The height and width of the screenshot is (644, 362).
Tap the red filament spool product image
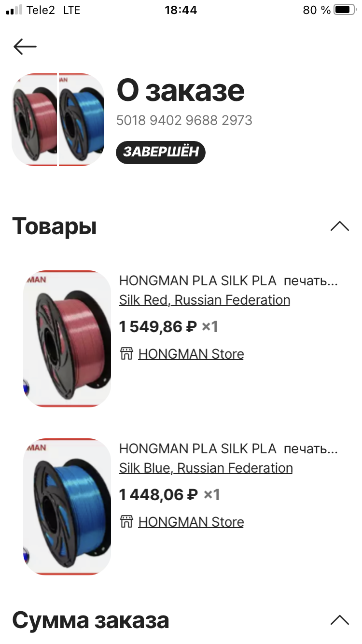click(67, 338)
